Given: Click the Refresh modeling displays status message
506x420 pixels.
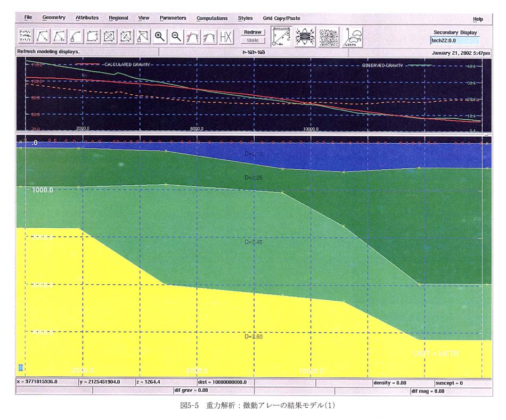Looking at the screenshot, I should pos(48,51).
